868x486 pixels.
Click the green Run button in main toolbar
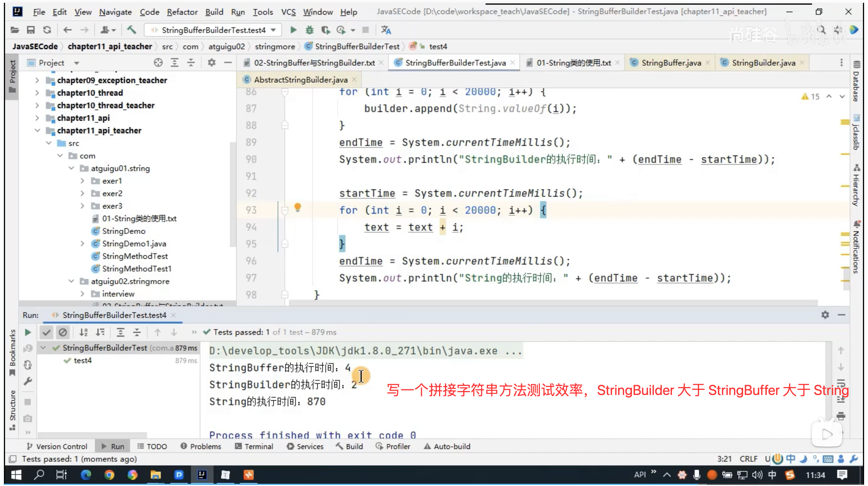[293, 30]
